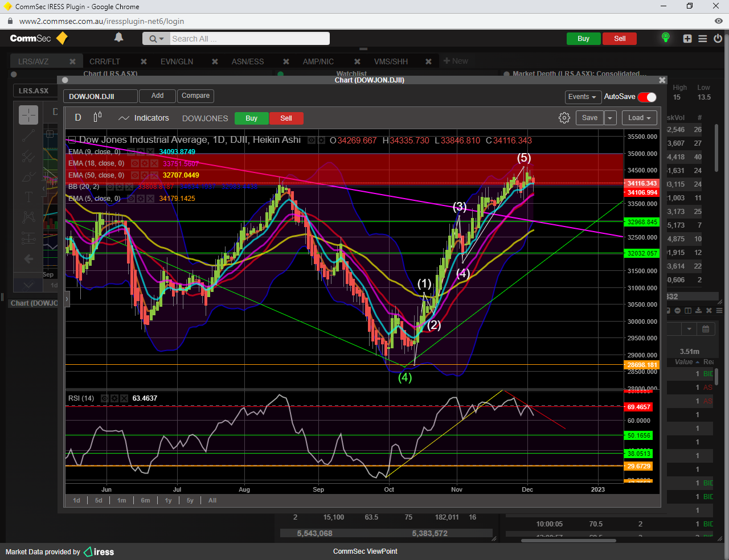Switch to the AMP/NIC tab
This screenshot has height=560, width=729.
[x=318, y=61]
